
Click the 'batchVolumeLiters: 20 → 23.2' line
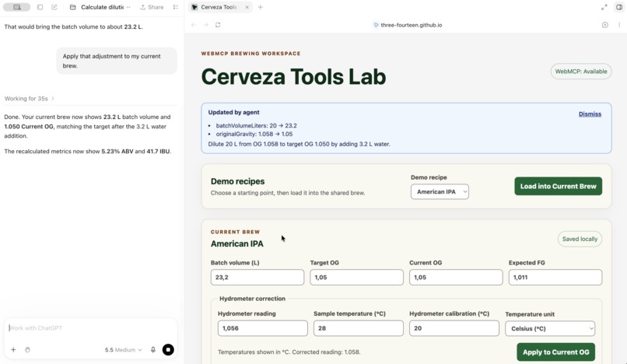(x=256, y=125)
